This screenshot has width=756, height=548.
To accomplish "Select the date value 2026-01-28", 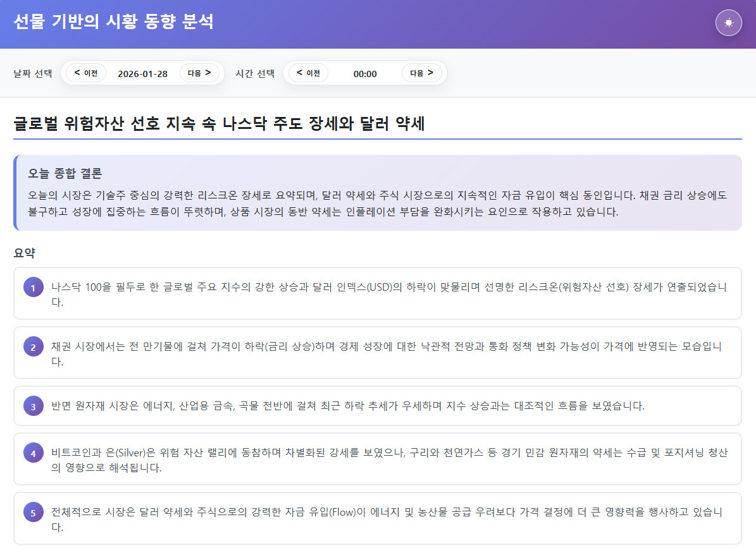I will [x=143, y=74].
